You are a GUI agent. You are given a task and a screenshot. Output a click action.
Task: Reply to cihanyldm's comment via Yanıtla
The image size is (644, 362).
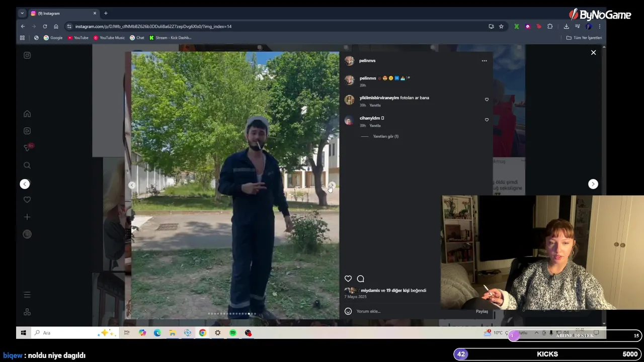click(375, 126)
